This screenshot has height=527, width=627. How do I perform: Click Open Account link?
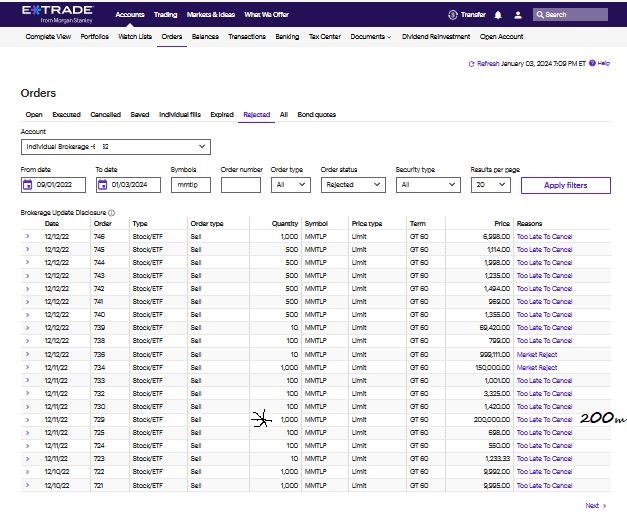coord(501,37)
